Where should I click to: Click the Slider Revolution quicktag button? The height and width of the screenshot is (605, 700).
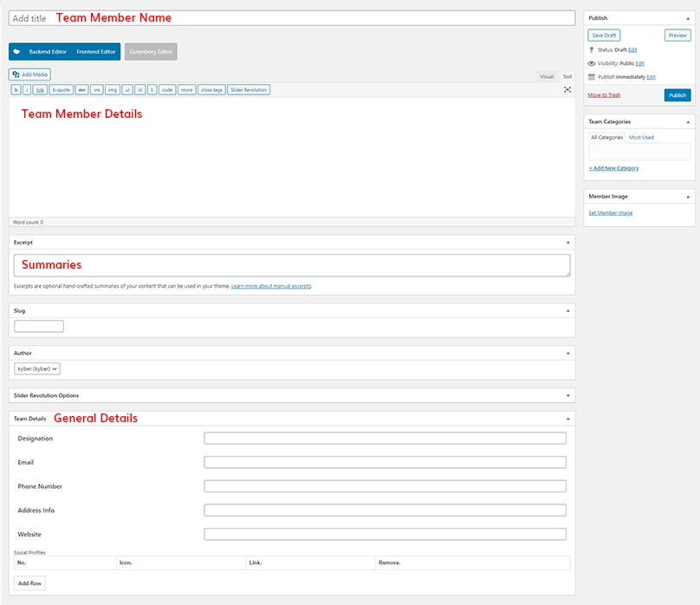250,89
